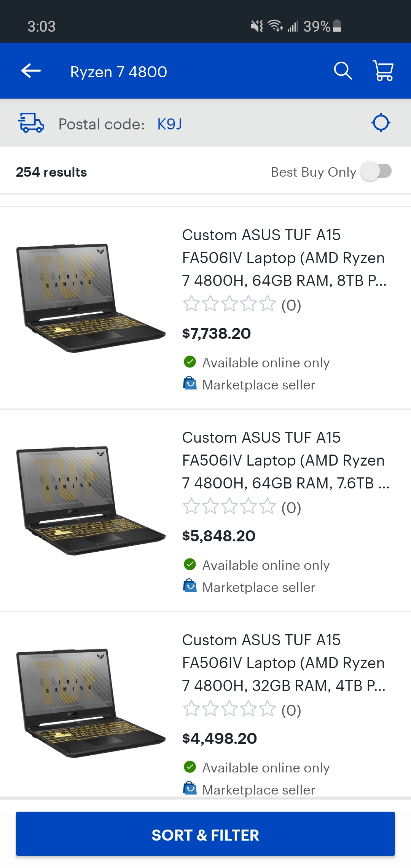Click the Ryzen 7 4800 search field
411x868 pixels.
coord(118,72)
